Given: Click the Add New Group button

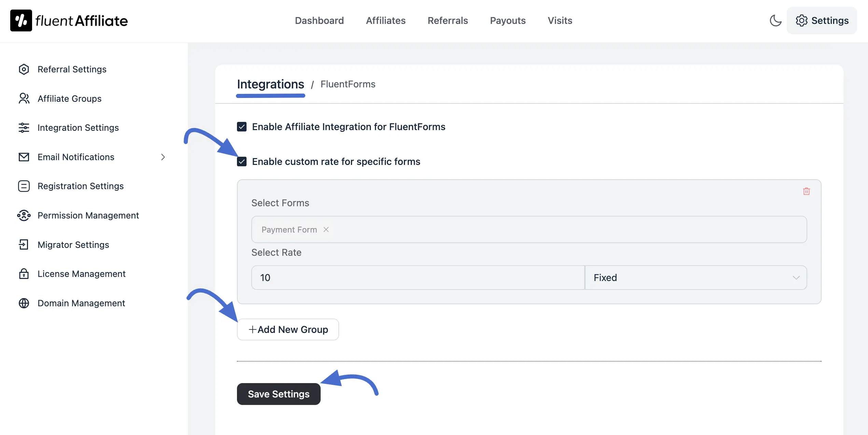Looking at the screenshot, I should pos(288,329).
